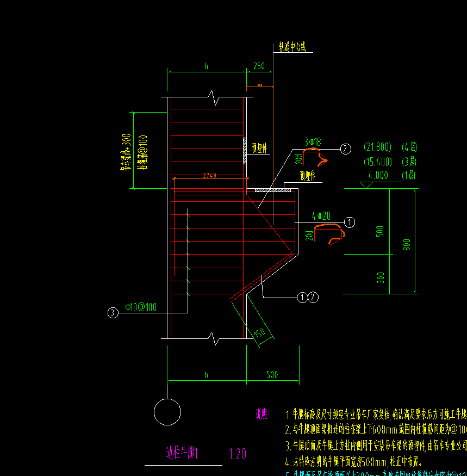Click the hatched embedded plate on corbel top
Screen dimensions: 467x476
point(273,190)
